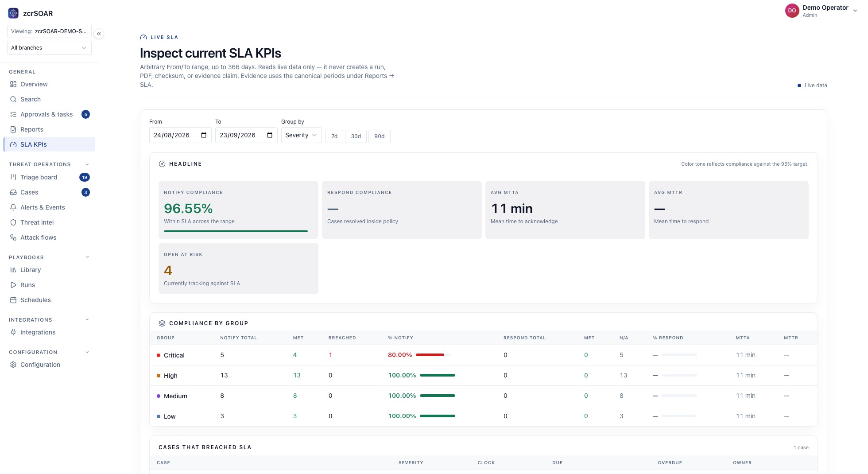Click the Alerts & Events bell icon

(13, 207)
